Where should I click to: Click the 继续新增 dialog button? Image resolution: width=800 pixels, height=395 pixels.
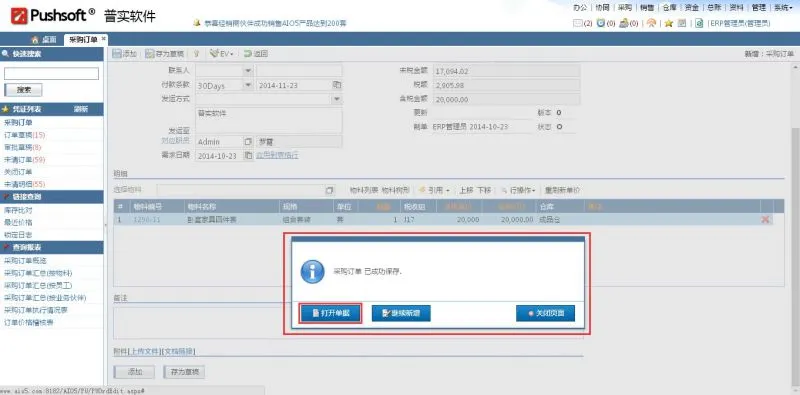coord(401,313)
